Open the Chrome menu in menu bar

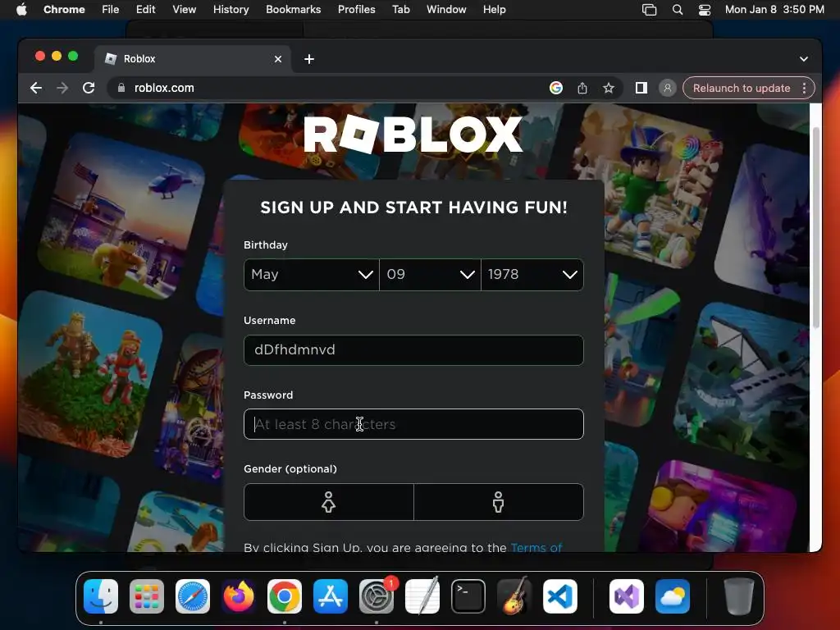pyautogui.click(x=64, y=10)
